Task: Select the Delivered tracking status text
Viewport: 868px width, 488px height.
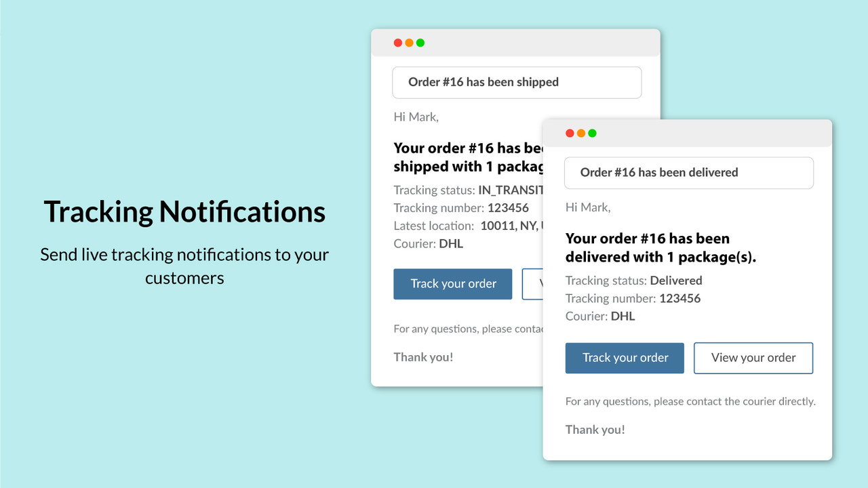Action: (x=676, y=280)
